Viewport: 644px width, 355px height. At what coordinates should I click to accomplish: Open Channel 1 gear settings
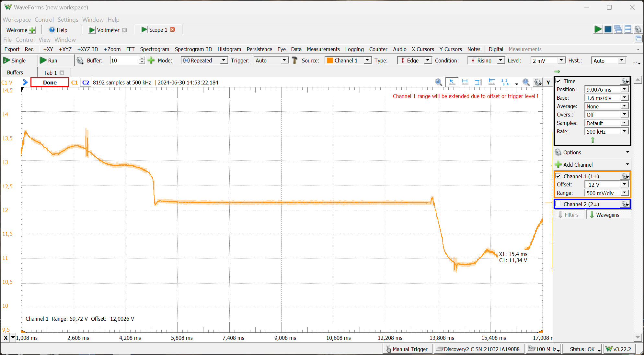tap(625, 176)
